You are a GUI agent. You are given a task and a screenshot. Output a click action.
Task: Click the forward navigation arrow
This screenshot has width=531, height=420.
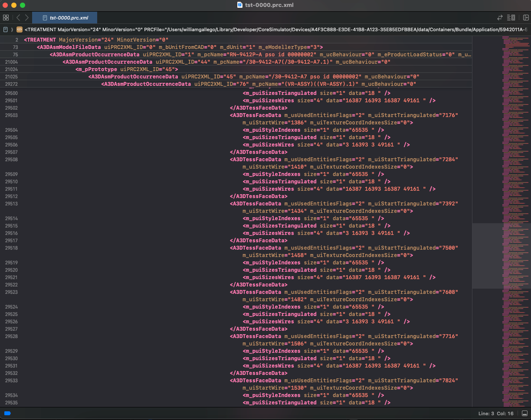(x=26, y=18)
